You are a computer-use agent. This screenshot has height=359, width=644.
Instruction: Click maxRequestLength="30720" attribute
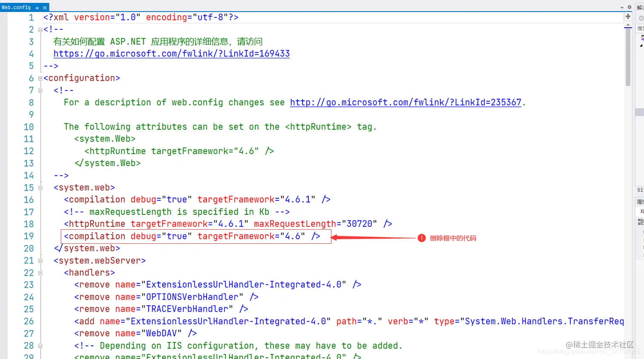click(316, 224)
